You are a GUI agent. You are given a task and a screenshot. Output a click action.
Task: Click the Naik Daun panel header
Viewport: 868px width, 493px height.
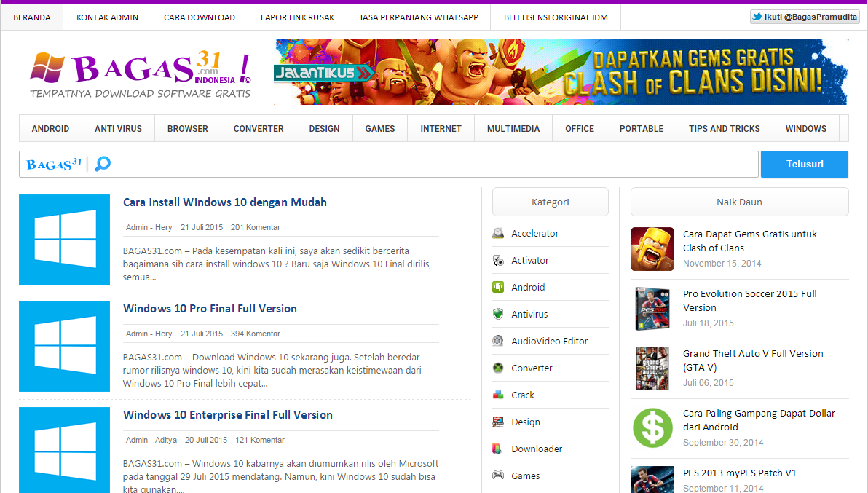[740, 202]
